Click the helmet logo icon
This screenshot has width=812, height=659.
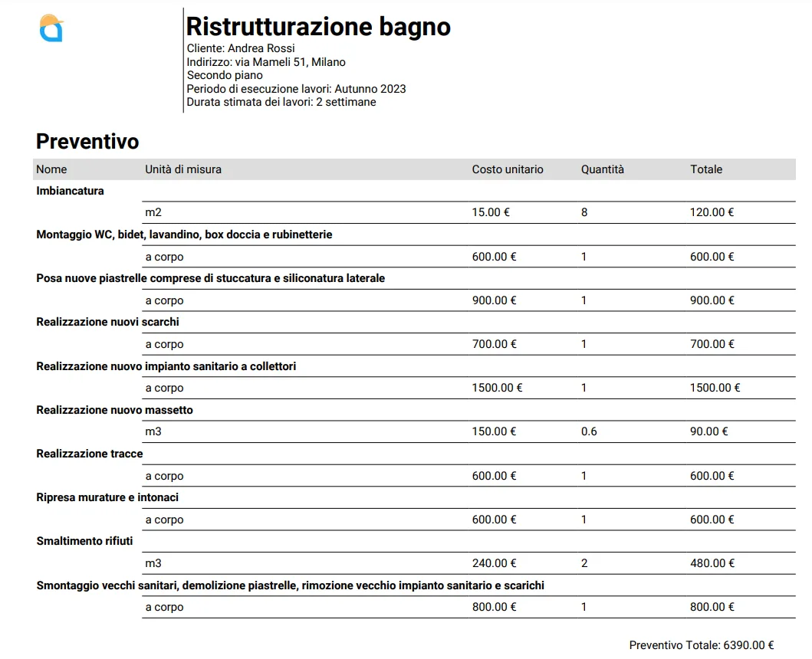[x=51, y=28]
